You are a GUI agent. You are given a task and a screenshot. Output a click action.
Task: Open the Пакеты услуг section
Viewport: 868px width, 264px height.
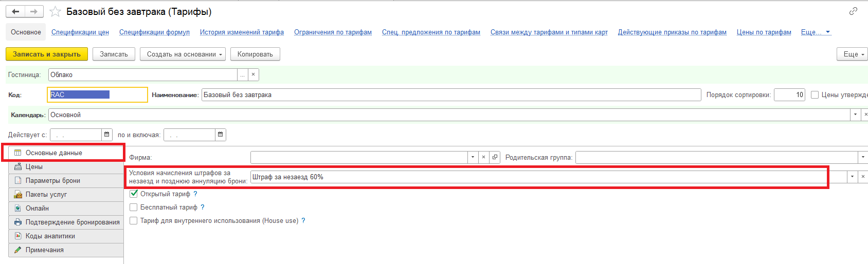66,194
